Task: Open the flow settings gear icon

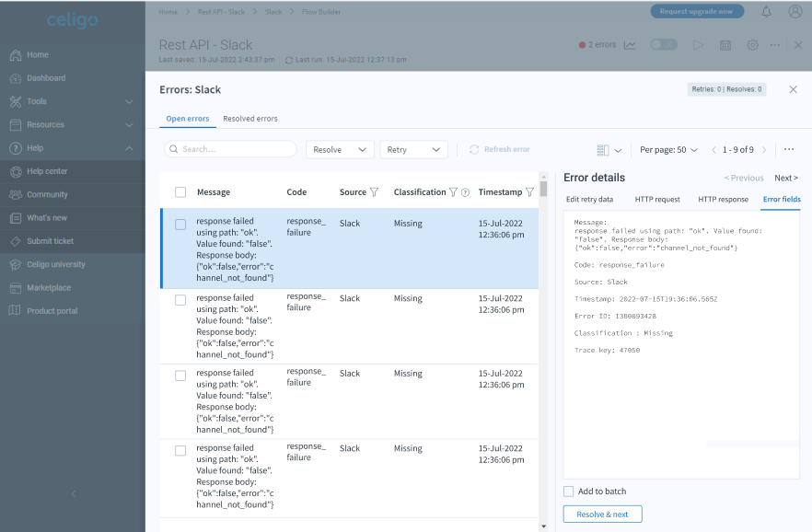Action: point(752,45)
